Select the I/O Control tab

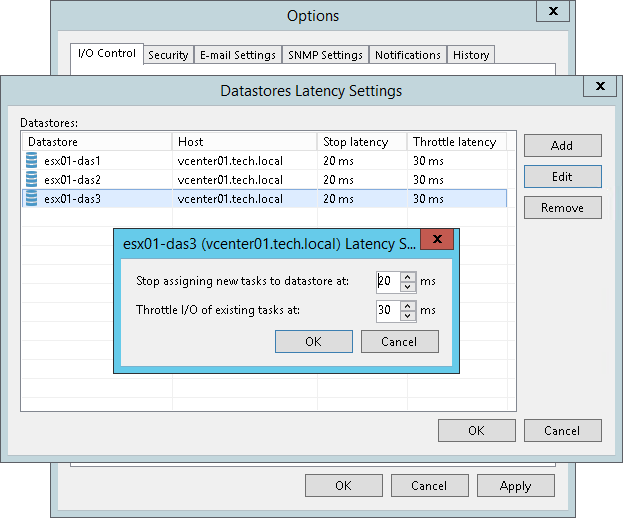107,53
